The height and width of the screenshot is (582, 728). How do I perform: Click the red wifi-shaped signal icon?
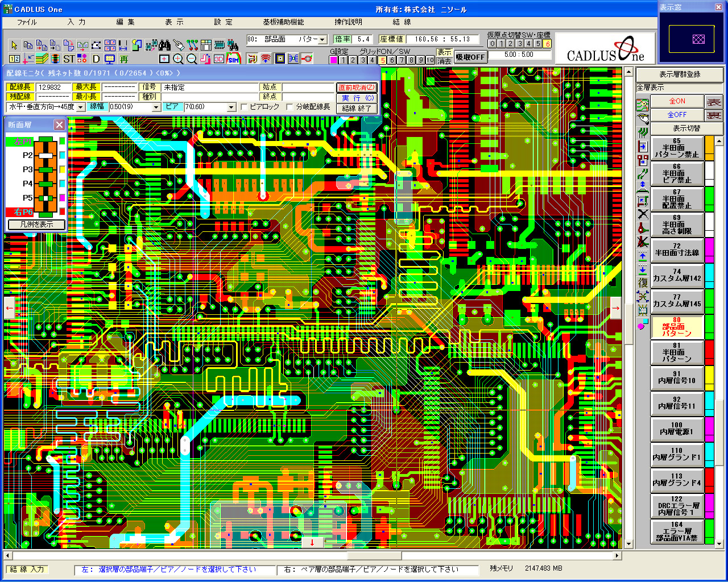tap(266, 59)
